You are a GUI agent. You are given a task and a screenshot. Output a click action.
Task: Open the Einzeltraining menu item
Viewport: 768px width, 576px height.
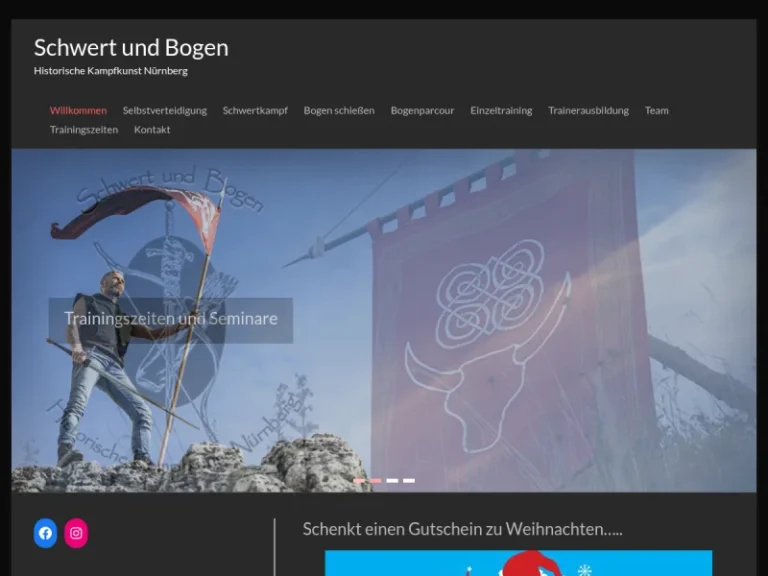click(501, 110)
